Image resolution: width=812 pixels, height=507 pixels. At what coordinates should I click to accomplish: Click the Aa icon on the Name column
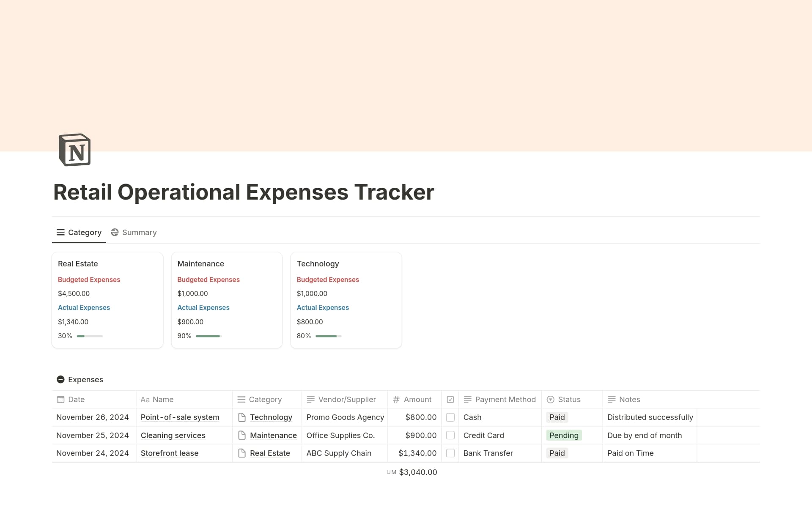click(145, 399)
